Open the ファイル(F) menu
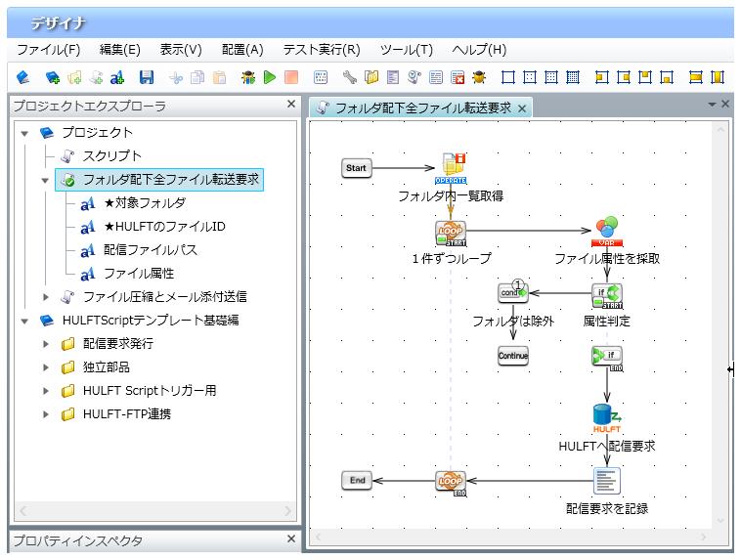This screenshot has width=741, height=560. pos(49,50)
